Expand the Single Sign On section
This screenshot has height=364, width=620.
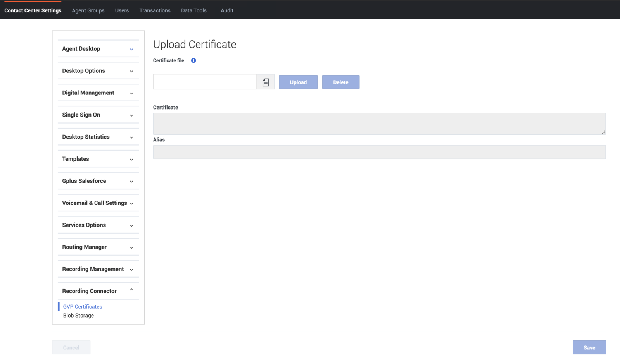(x=98, y=115)
